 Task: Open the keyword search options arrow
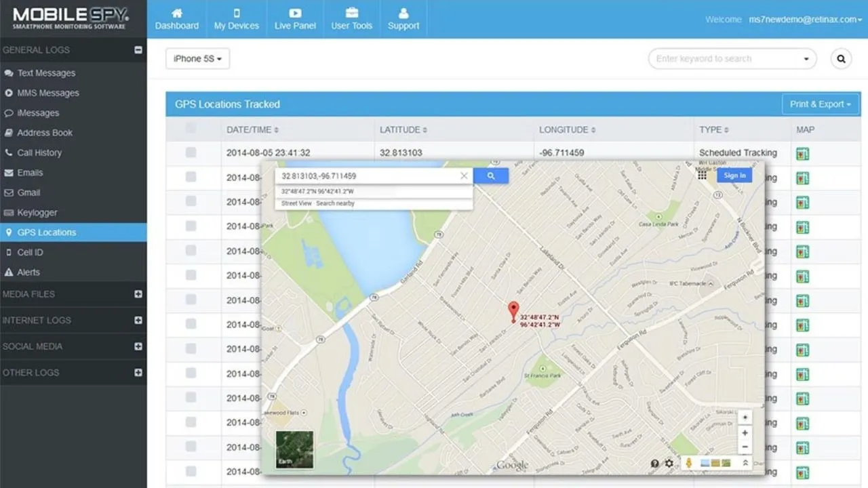tap(806, 59)
